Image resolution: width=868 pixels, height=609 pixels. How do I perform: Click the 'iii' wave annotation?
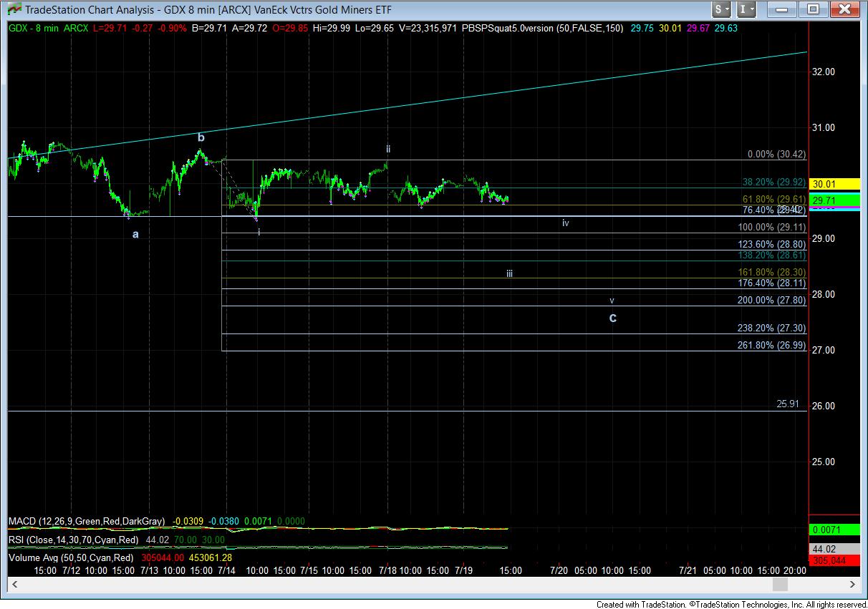coord(509,273)
